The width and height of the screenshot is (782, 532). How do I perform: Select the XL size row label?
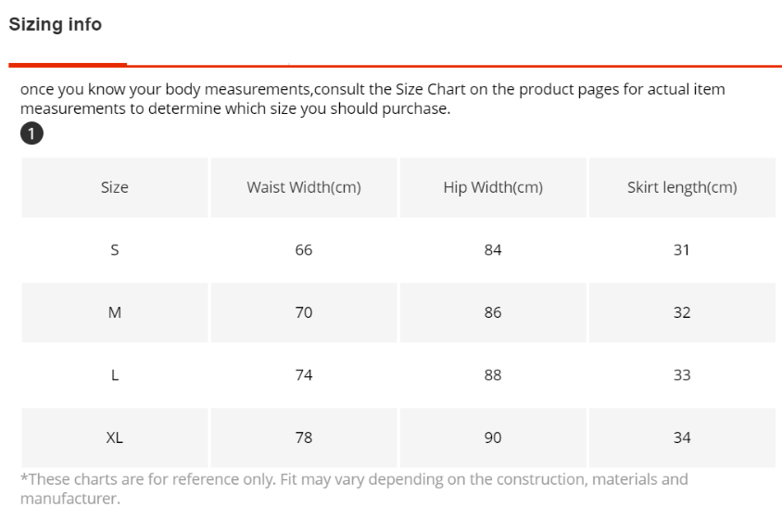coord(115,437)
